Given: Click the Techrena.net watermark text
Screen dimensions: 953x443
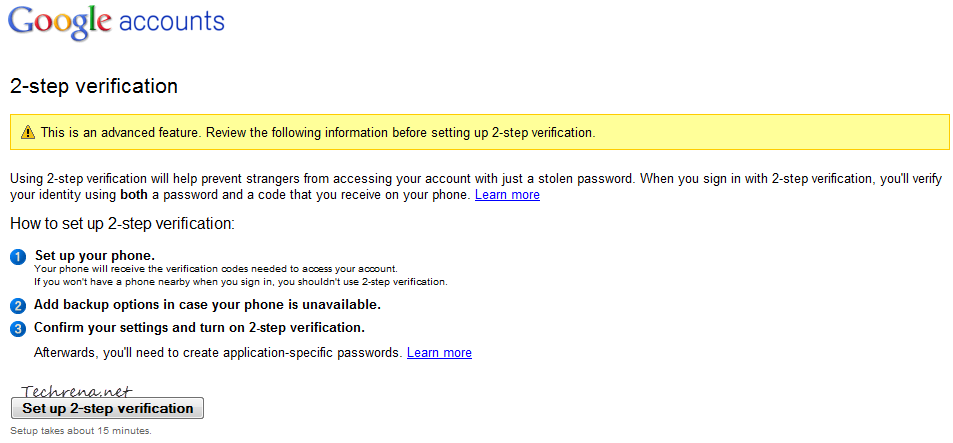Looking at the screenshot, I should tap(77, 391).
